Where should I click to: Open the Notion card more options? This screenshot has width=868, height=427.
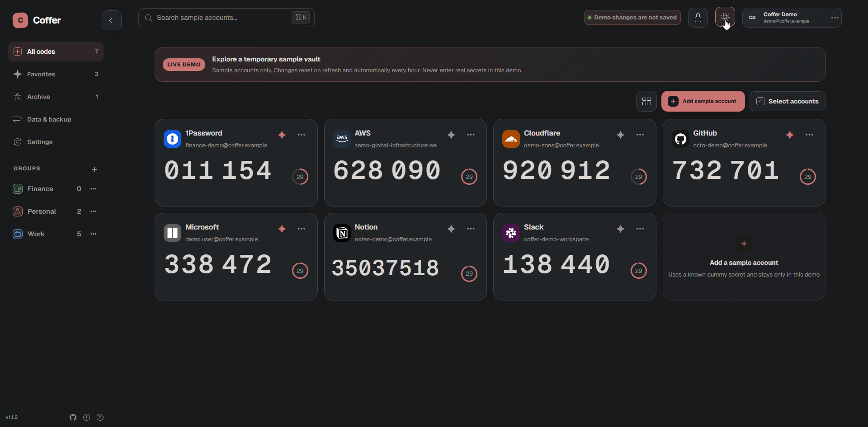[471, 229]
